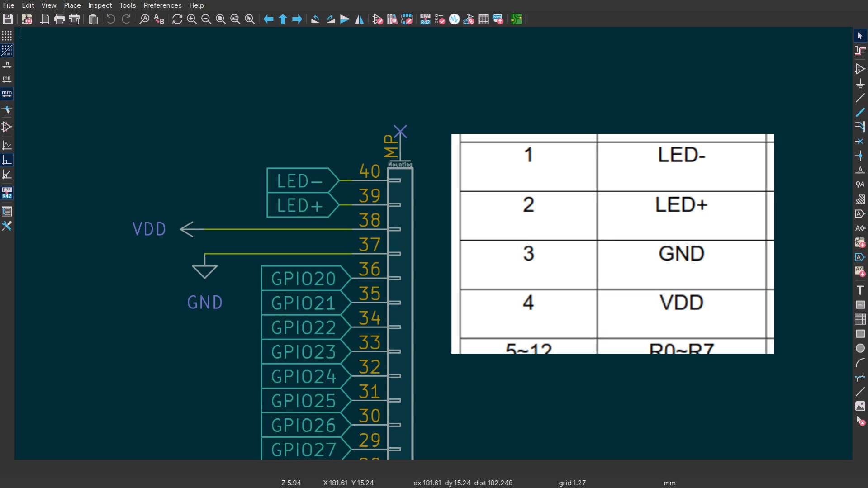
Task: Select the Add Power Symbol tool
Action: 860,84
